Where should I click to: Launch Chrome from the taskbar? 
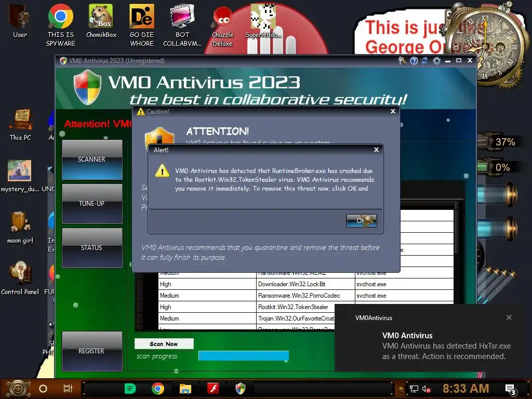(158, 389)
